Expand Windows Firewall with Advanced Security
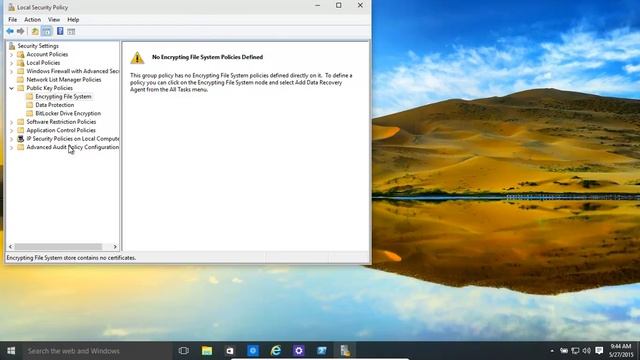 (11, 71)
